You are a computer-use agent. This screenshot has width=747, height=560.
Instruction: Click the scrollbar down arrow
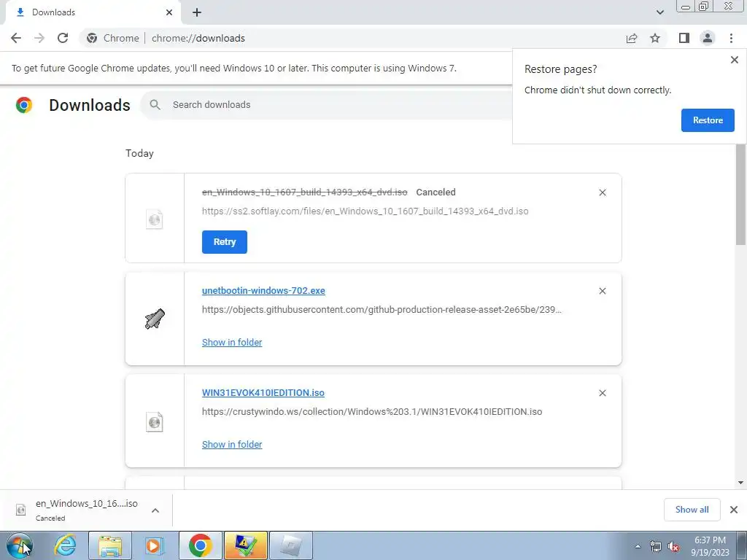click(740, 483)
